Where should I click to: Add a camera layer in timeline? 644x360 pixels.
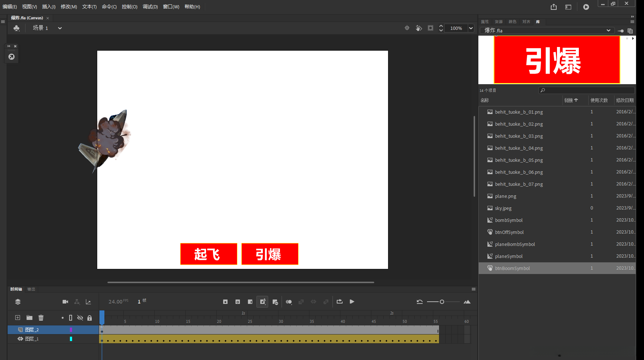[x=65, y=302]
